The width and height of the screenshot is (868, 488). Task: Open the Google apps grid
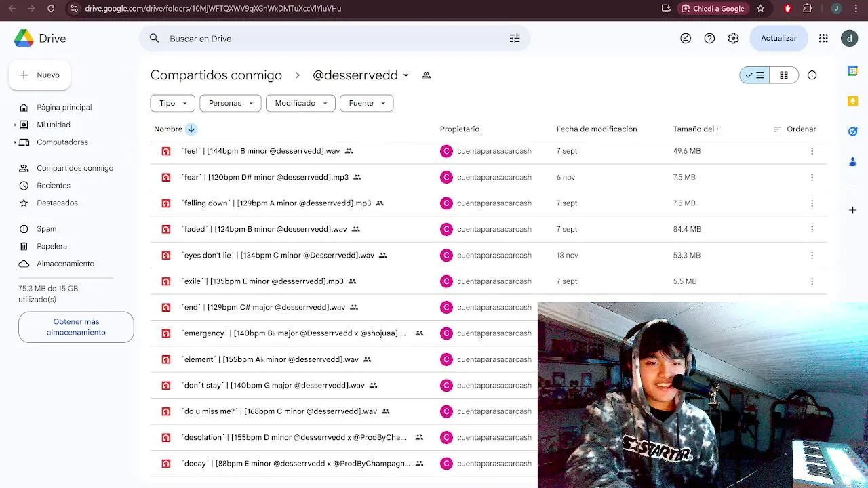[823, 39]
